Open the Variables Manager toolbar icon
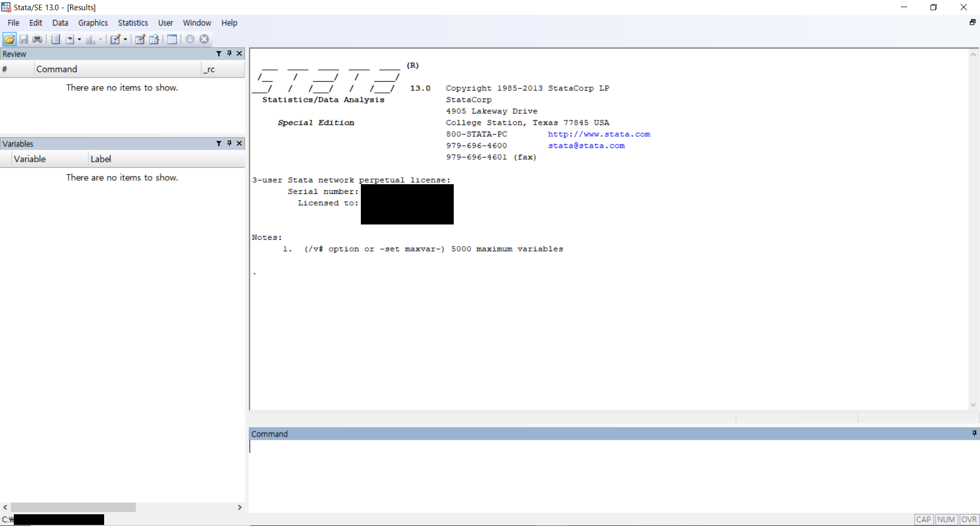 tap(172, 39)
